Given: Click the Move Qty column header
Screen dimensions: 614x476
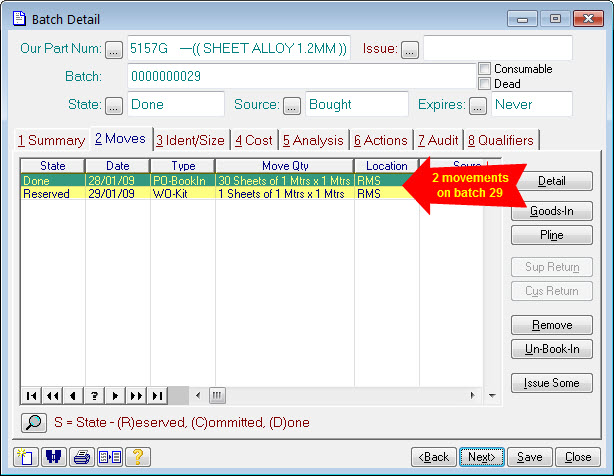Looking at the screenshot, I should point(285,166).
